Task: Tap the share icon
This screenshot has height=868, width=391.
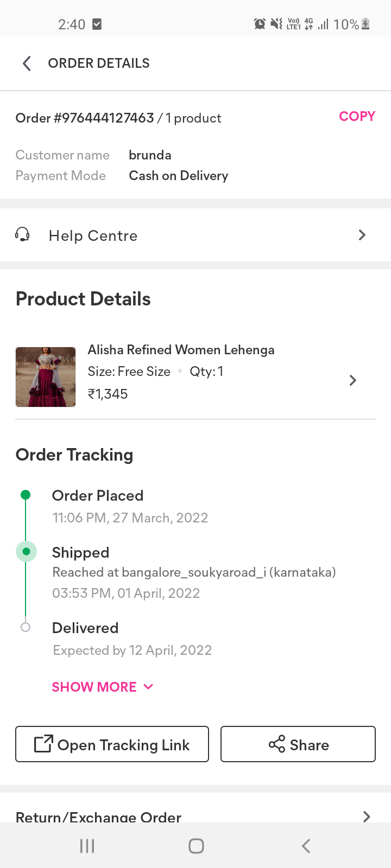Action: point(277,744)
